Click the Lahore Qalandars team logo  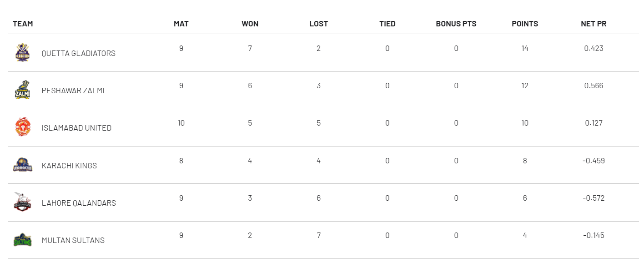[x=22, y=202]
